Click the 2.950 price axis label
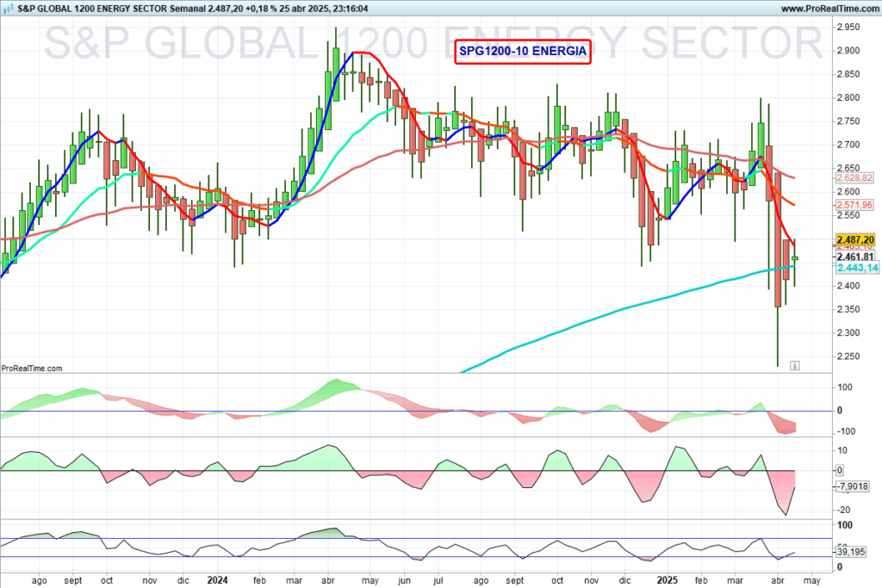Screen dimensions: 882x588 848,27
